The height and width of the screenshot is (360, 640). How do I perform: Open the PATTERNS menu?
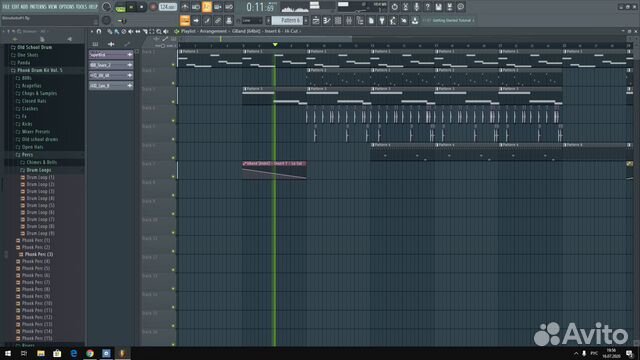pos(38,7)
